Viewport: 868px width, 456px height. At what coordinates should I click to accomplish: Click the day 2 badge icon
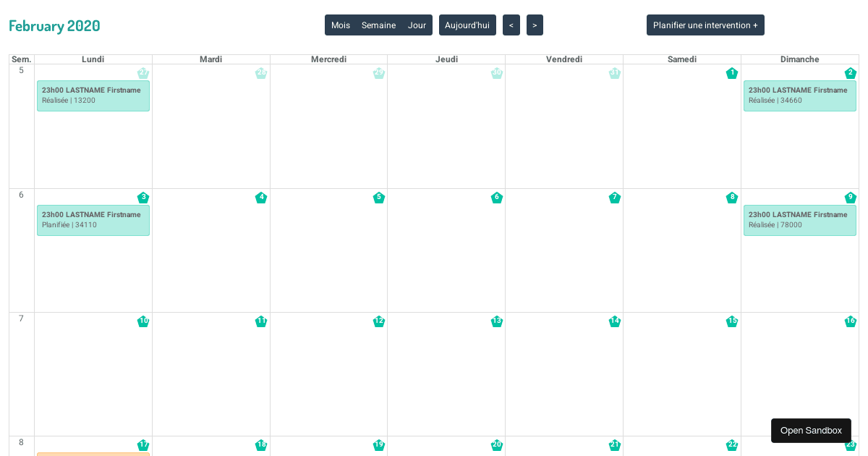coord(851,73)
